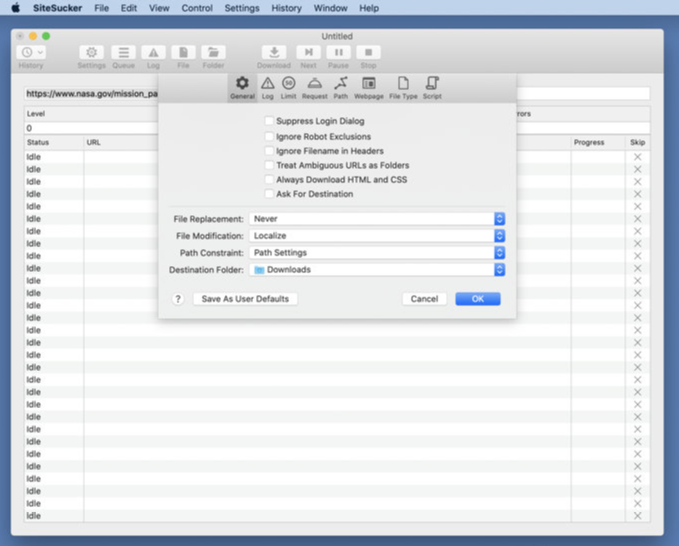Toggle Ignore Robot Exclusions checkbox
Image resolution: width=679 pixels, height=546 pixels.
pyautogui.click(x=269, y=137)
